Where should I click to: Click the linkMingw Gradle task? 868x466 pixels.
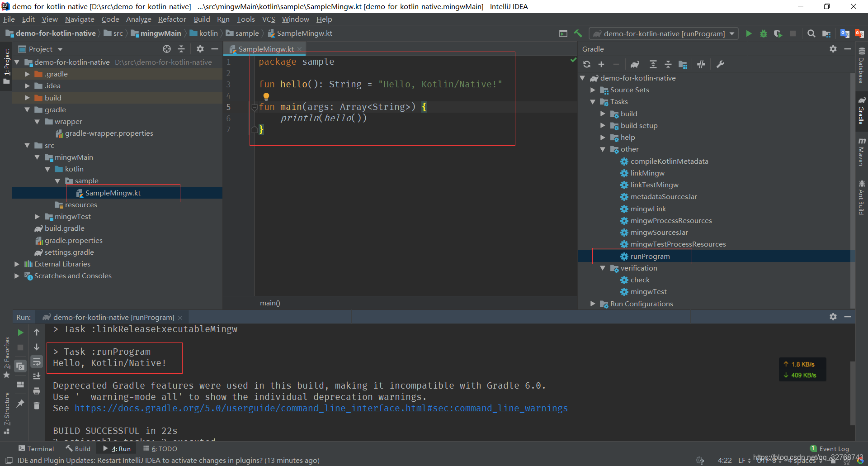coord(647,173)
